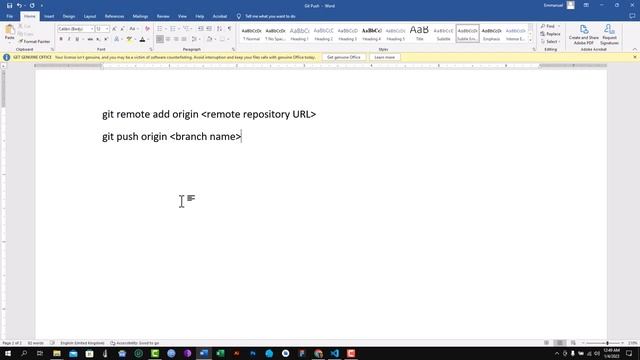The image size is (640, 360).
Task: Expand Styles gallery More arrow
Action: point(531,40)
